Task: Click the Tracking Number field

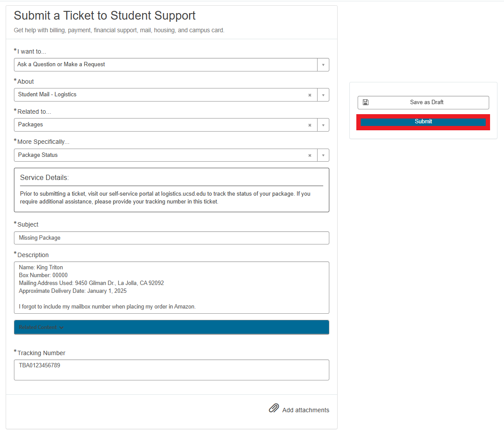Action: point(171,370)
